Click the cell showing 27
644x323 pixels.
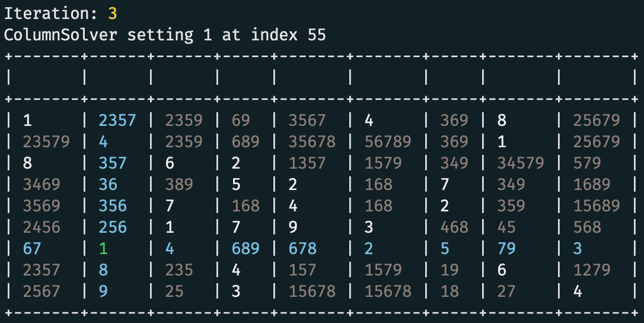pos(506,292)
